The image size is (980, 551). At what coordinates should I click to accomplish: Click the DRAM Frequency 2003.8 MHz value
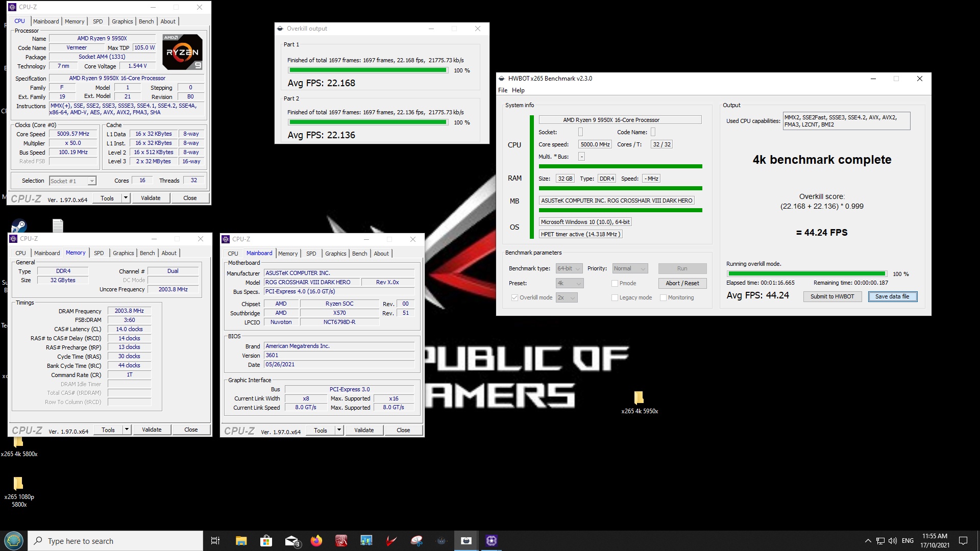pos(129,311)
